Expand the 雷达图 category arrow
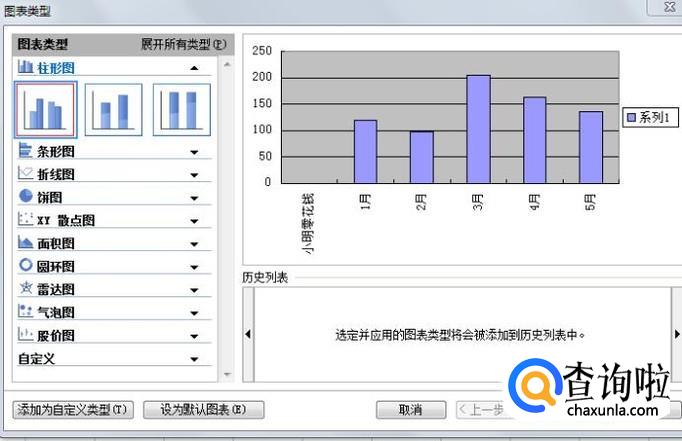The height and width of the screenshot is (441, 682). tap(194, 291)
